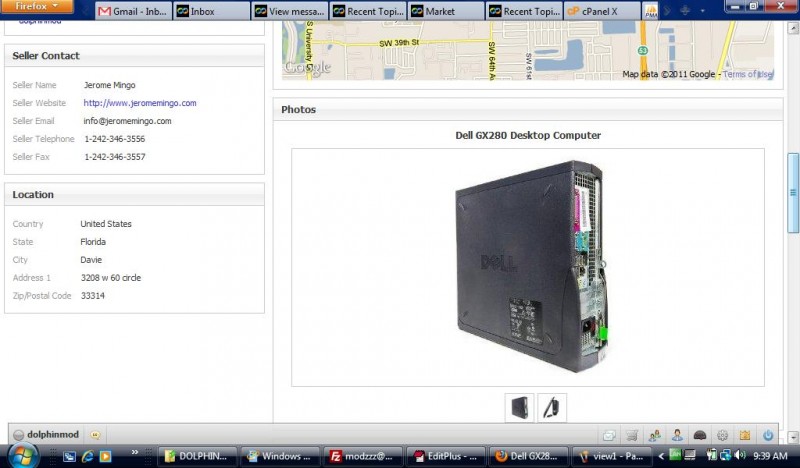
Task: Open the map Terms of Use link
Action: [747, 75]
